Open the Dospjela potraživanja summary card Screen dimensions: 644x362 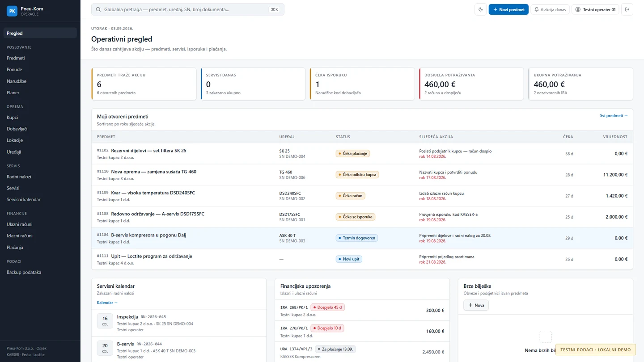point(471,84)
